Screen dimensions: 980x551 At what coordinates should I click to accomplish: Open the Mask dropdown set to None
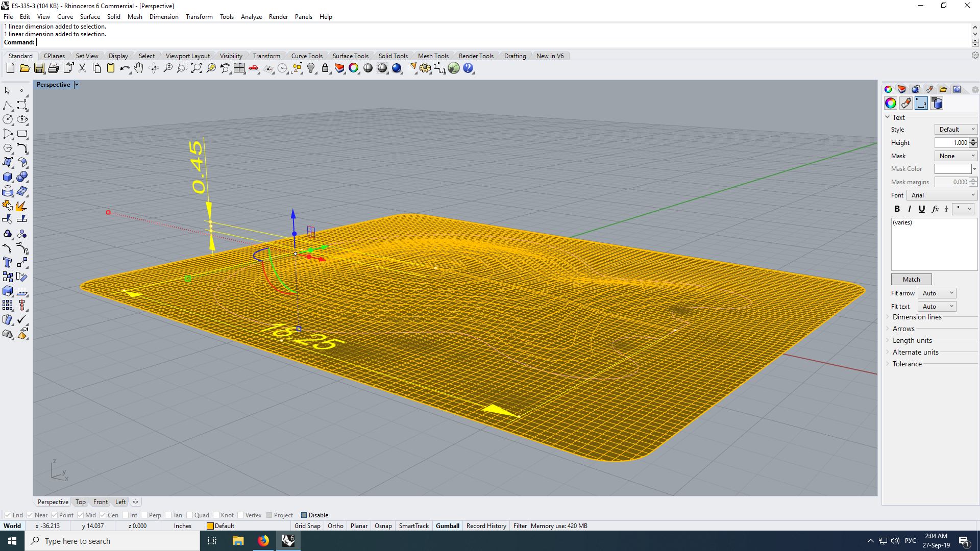click(x=955, y=156)
